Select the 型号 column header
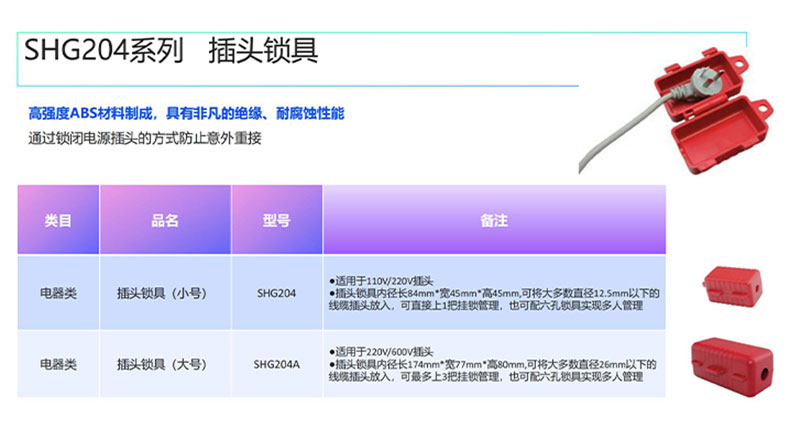 [x=276, y=220]
